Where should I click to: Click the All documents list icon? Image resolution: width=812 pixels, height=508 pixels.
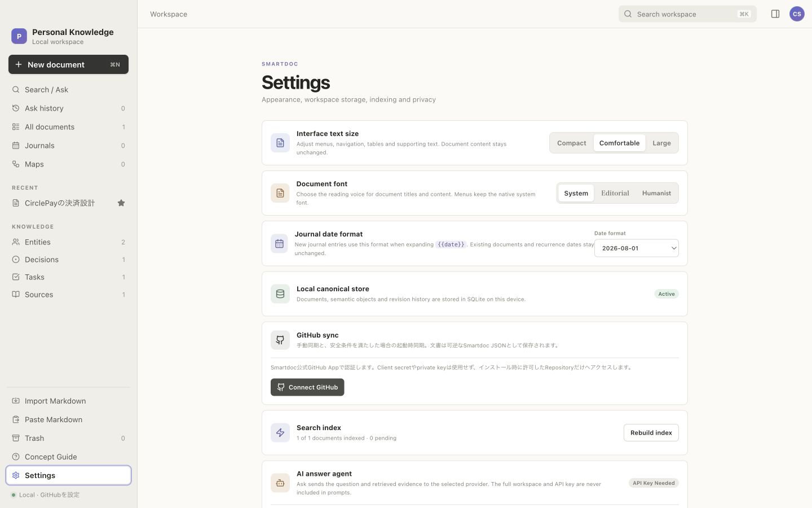(x=16, y=126)
